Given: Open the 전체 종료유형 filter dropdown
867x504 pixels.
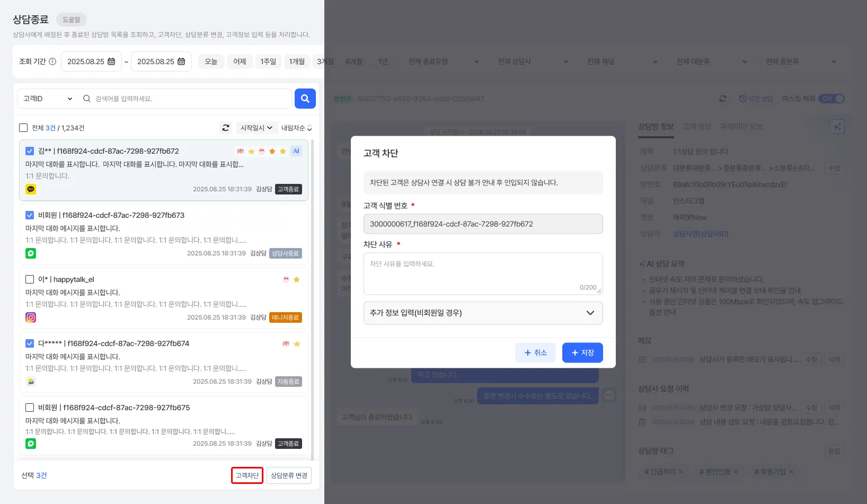Looking at the screenshot, I should pos(443,61).
